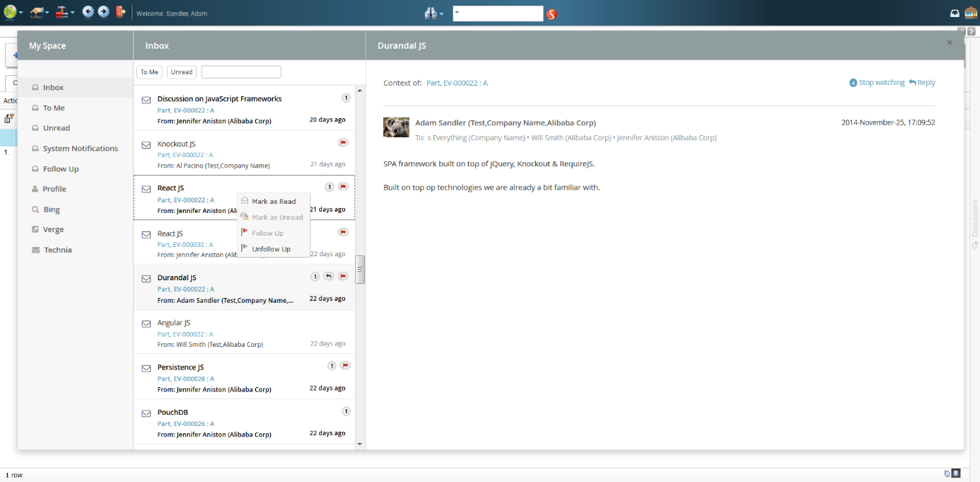The image size is (980, 482).
Task: Toggle the Unread filter button
Action: [x=182, y=72]
